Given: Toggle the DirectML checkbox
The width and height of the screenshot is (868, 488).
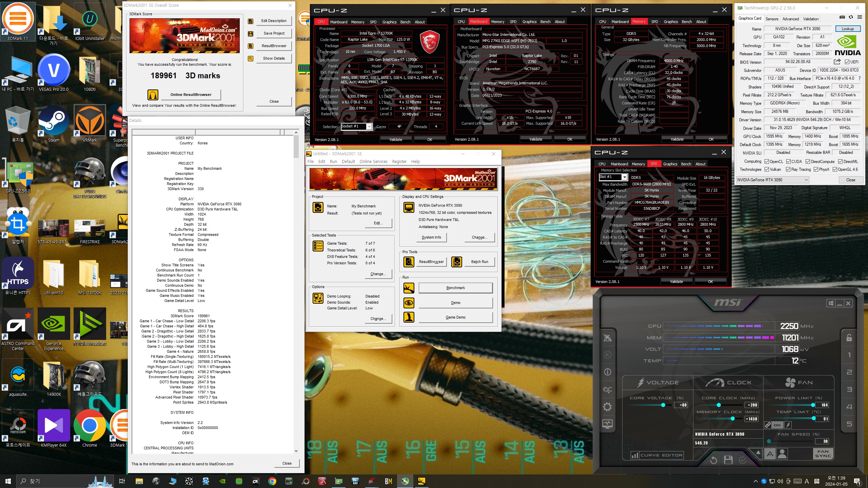Looking at the screenshot, I should [x=840, y=162].
